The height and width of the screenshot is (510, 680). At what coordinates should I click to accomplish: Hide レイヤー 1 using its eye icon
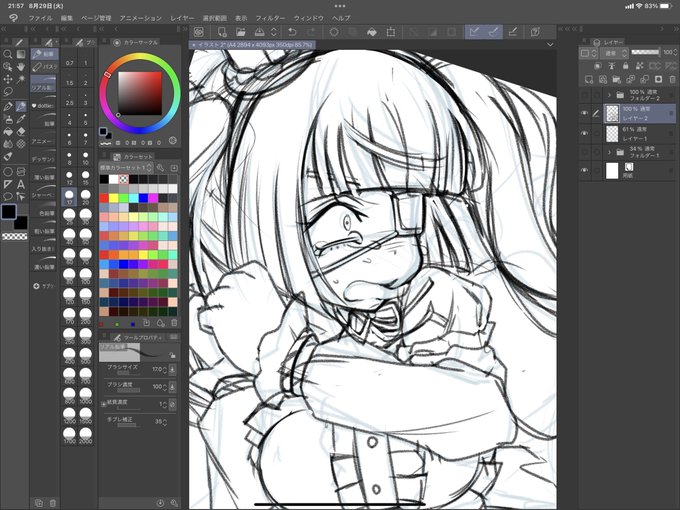(x=584, y=133)
